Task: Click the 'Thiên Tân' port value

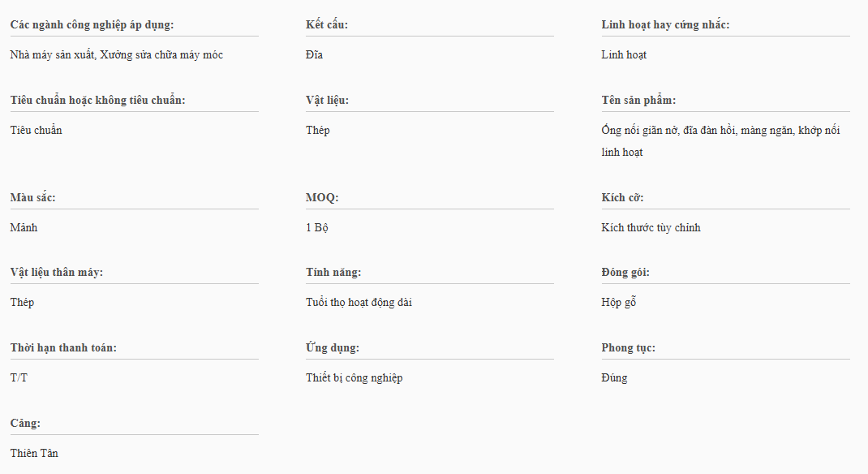Action: pyautogui.click(x=34, y=454)
